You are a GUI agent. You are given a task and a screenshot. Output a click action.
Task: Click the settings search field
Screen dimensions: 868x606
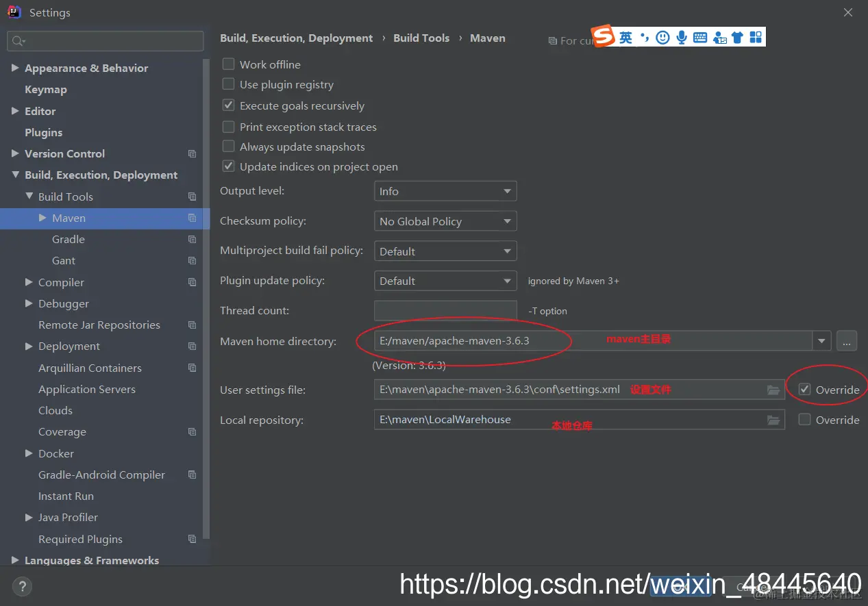click(106, 41)
